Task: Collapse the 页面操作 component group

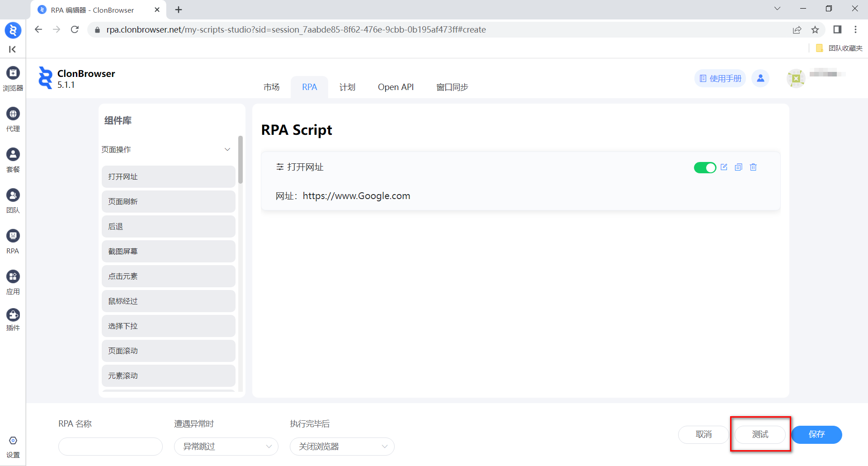Action: coord(227,149)
